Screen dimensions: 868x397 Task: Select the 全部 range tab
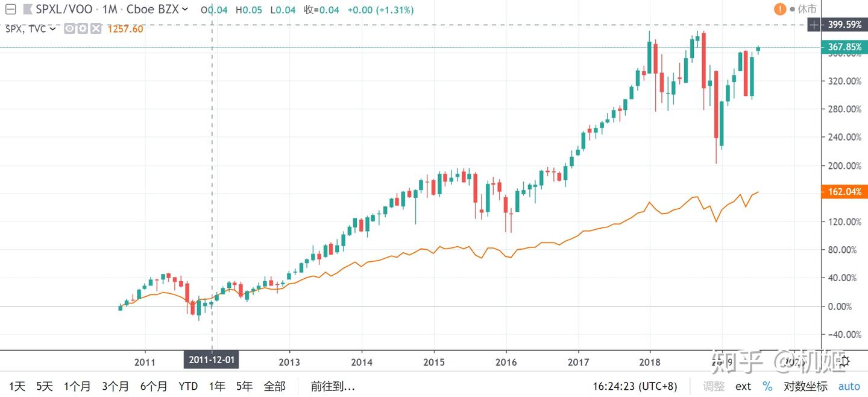coord(275,386)
